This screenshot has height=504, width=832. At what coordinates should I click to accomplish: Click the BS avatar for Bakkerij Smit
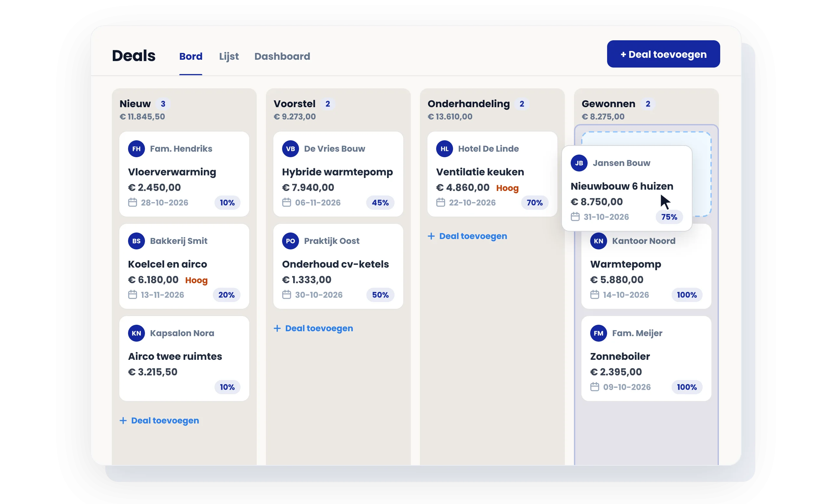point(136,241)
